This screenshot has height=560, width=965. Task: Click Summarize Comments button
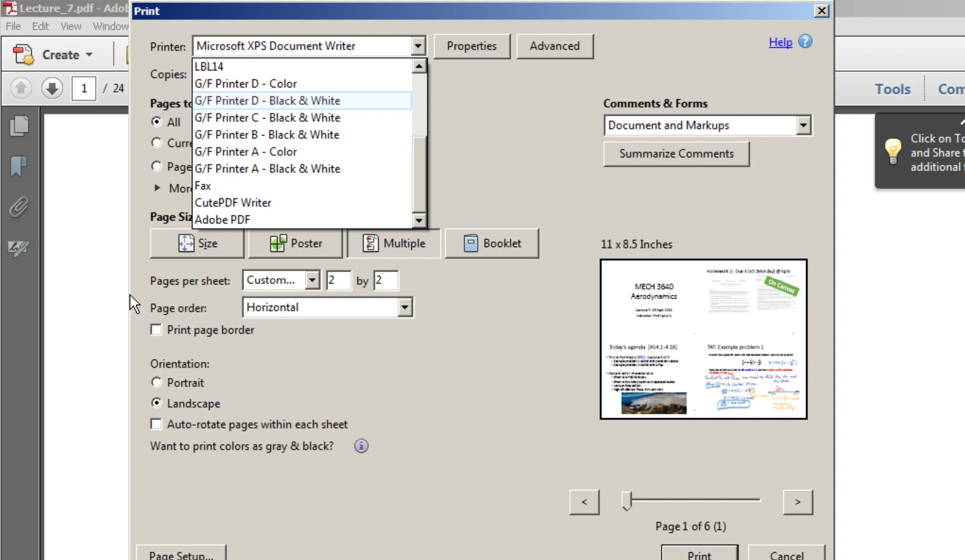pos(677,154)
